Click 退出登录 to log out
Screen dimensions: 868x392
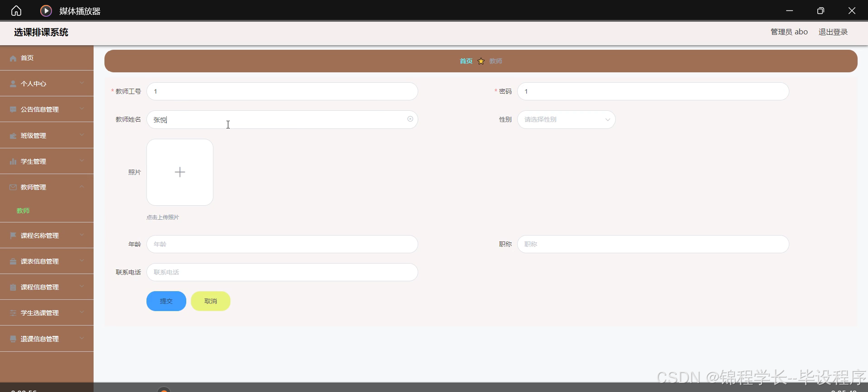pyautogui.click(x=833, y=32)
